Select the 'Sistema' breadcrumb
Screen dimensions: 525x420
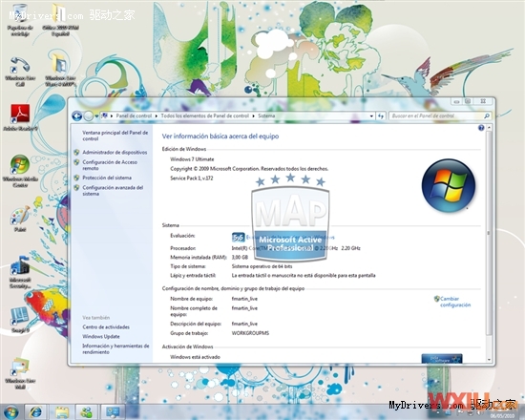tap(266, 115)
